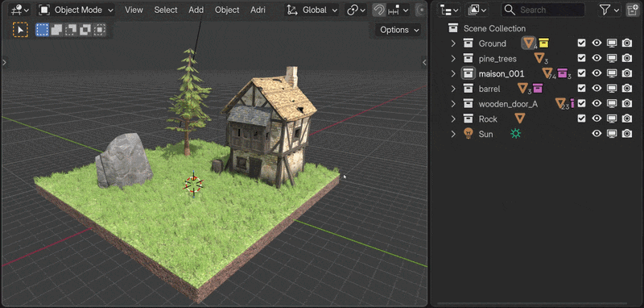Expand the right sidebar arrow in the viewport
The width and height of the screenshot is (644, 308).
(425, 62)
